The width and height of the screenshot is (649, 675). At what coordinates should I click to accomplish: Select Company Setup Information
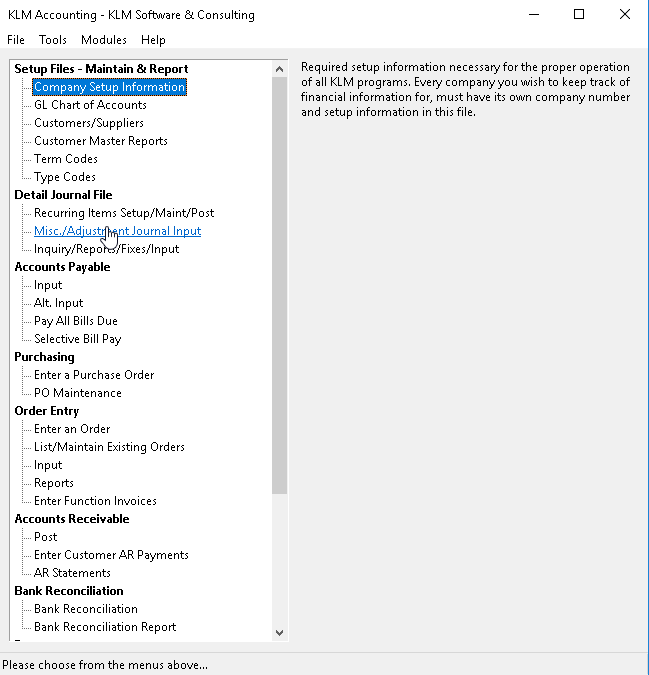pyautogui.click(x=109, y=87)
